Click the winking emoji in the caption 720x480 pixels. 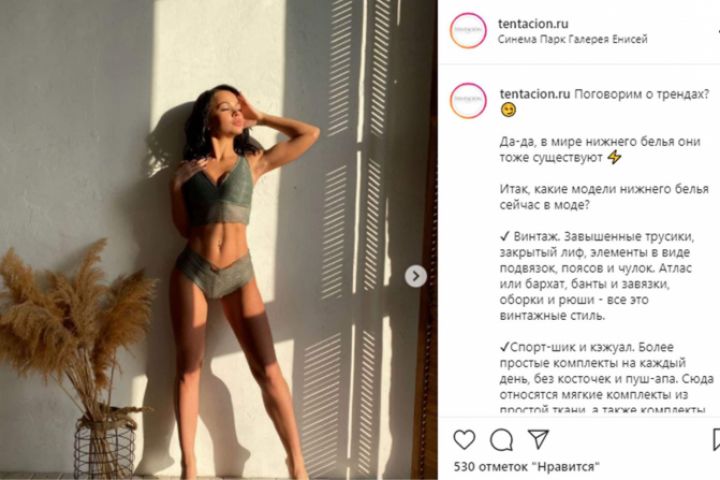[x=508, y=110]
